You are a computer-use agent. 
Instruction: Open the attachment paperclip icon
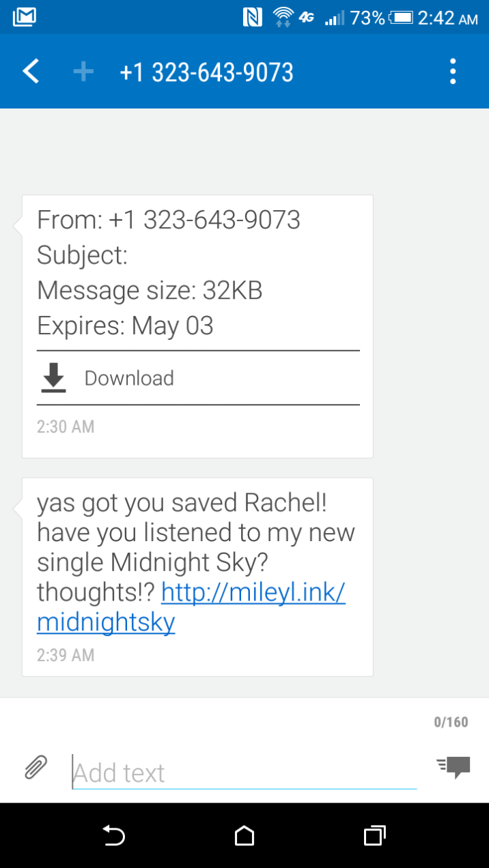click(x=35, y=766)
